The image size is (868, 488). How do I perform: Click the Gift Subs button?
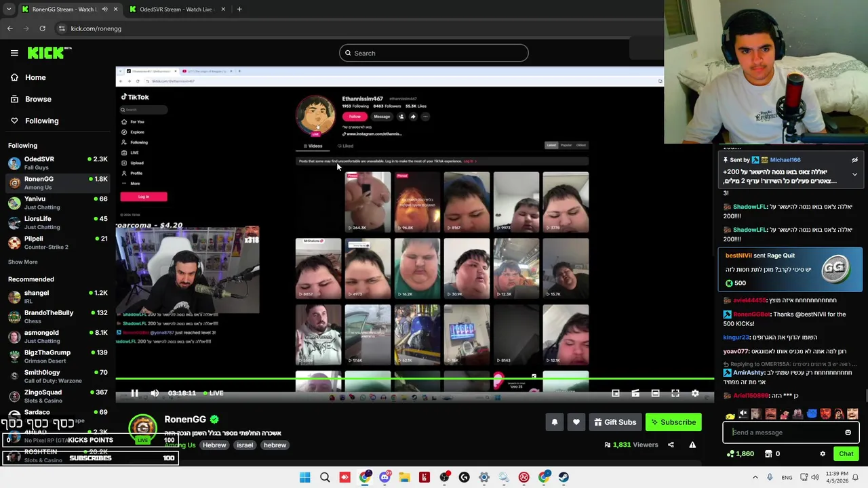615,422
